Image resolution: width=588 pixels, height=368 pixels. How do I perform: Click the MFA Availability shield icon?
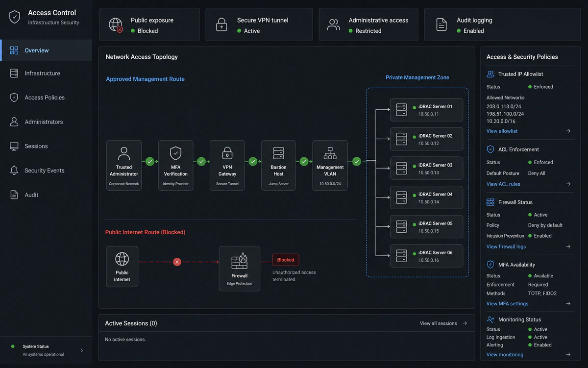point(490,265)
